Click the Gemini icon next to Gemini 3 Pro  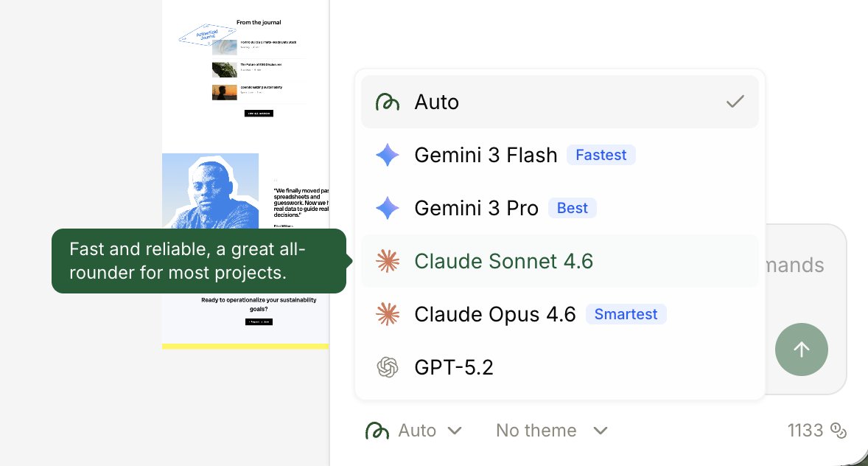(x=388, y=208)
